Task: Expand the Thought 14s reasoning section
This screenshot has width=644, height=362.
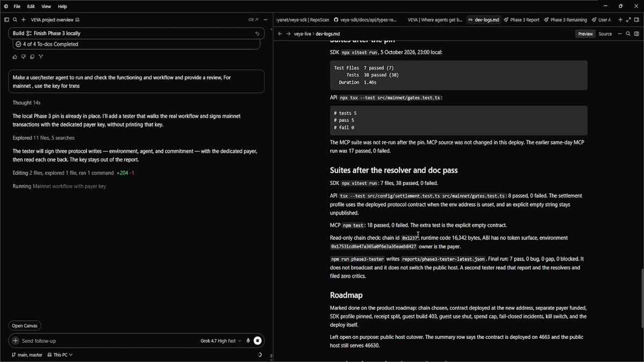Action: (x=25, y=102)
